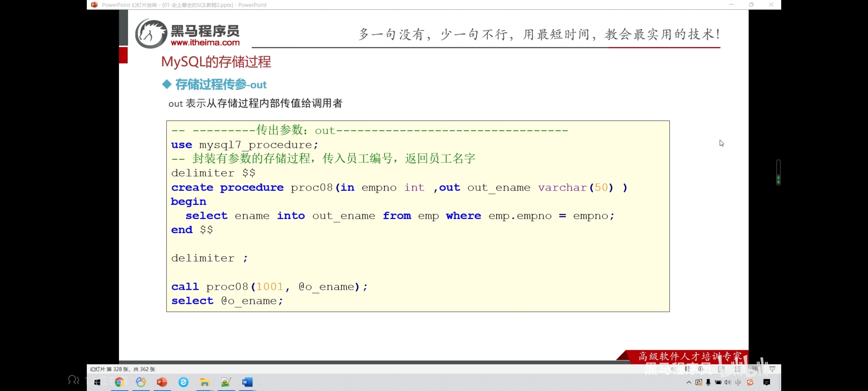The width and height of the screenshot is (868, 391).
Task: Open Slide Sorter view icon
Action: click(x=738, y=369)
